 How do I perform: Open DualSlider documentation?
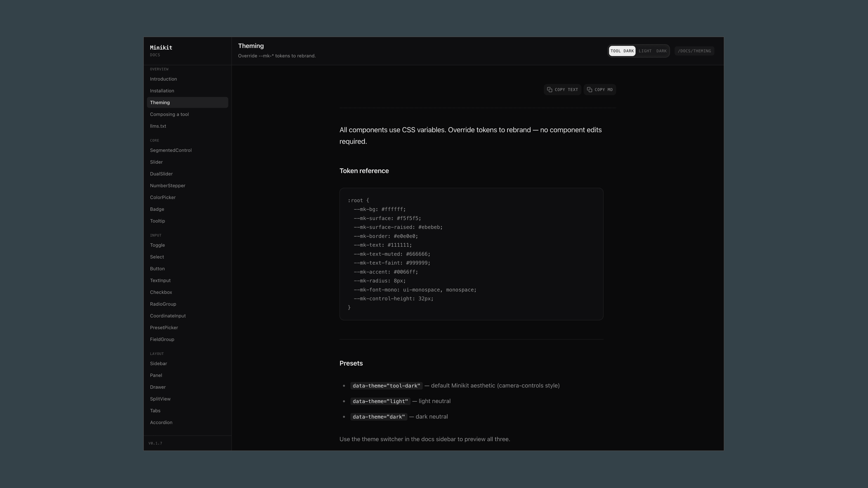[187, 174]
